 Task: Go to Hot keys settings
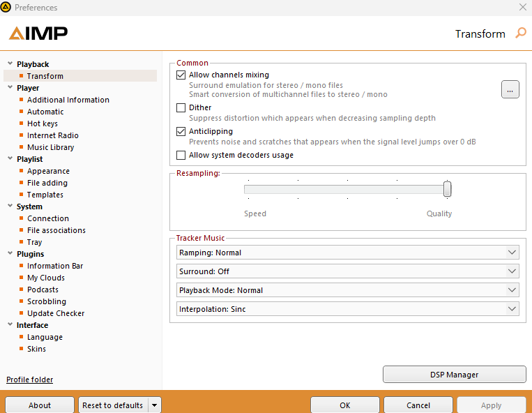pyautogui.click(x=43, y=123)
